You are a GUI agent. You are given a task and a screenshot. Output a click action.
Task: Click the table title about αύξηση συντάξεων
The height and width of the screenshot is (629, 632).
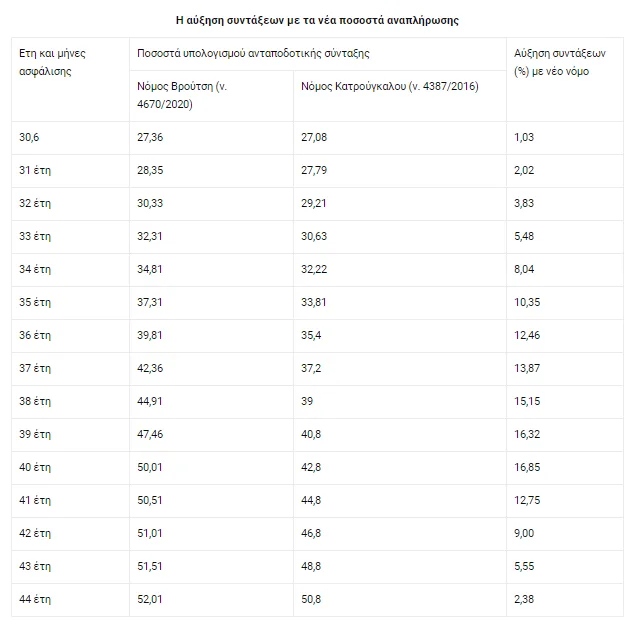point(317,20)
